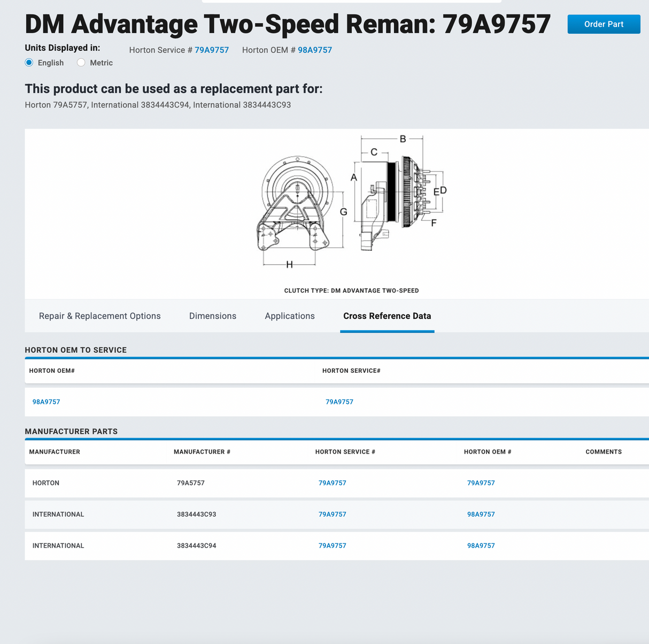Screen dimensions: 649x644
Task: Open Horton Service # 79A9757 link in header
Action: [211, 50]
